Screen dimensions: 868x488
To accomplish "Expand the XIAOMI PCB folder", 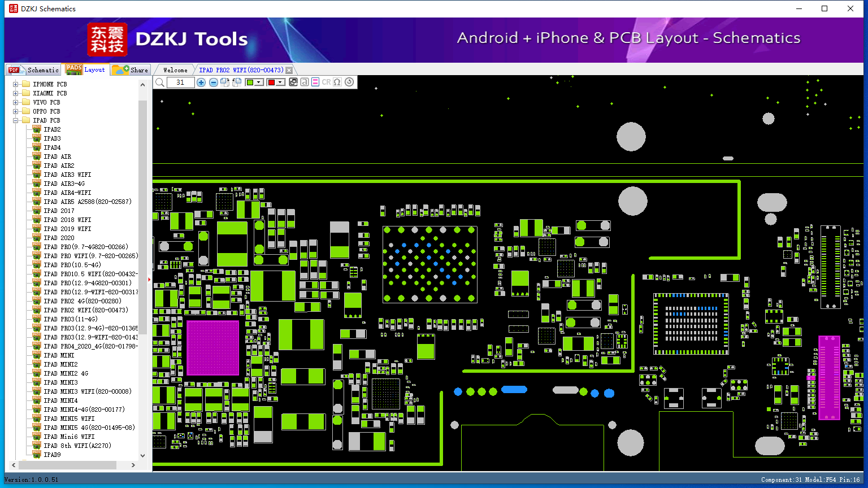I will [x=16, y=93].
